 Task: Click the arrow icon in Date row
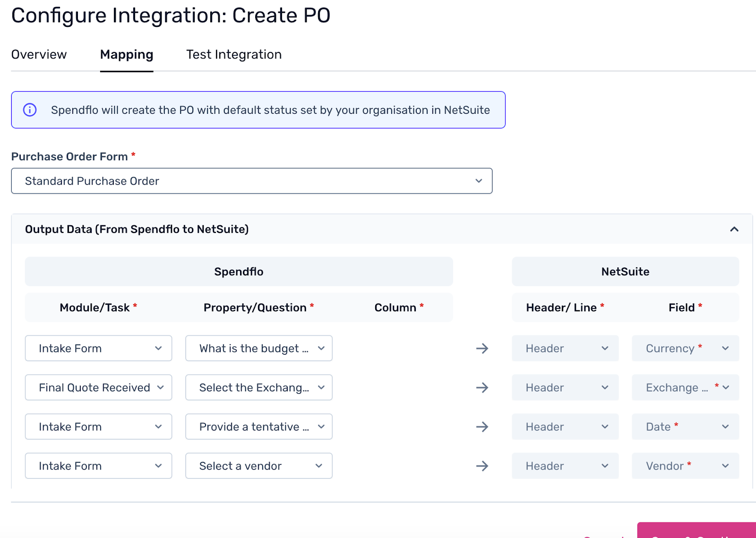(x=482, y=427)
